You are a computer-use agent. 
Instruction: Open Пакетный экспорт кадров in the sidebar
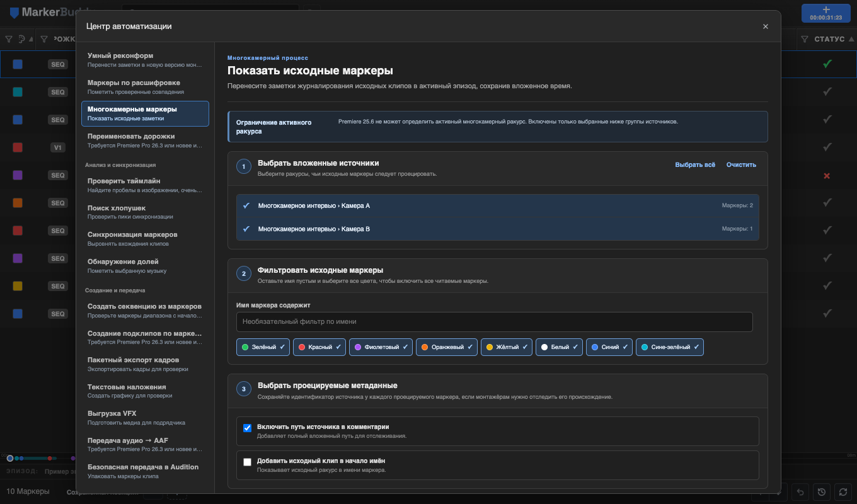coord(145,364)
